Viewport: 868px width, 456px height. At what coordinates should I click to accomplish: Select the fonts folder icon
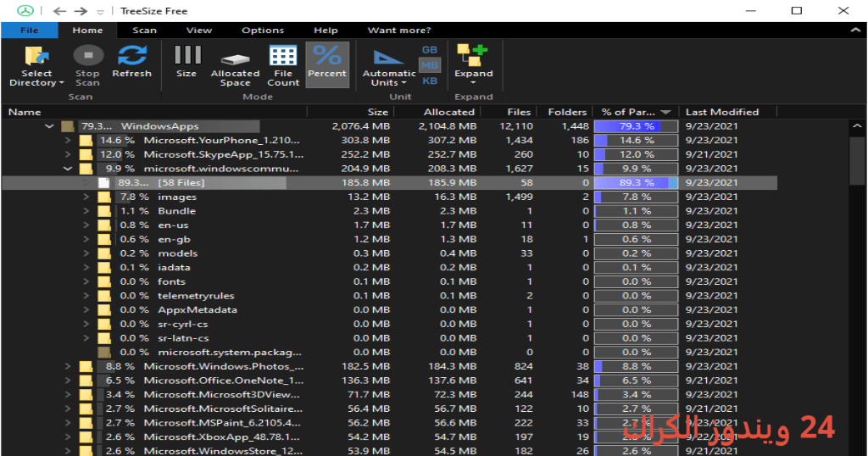click(104, 281)
